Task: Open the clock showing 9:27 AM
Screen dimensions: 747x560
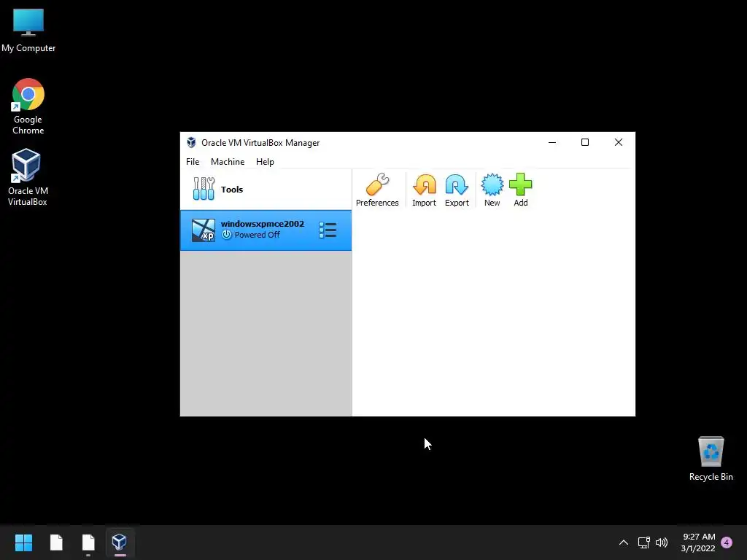Action: [x=698, y=542]
